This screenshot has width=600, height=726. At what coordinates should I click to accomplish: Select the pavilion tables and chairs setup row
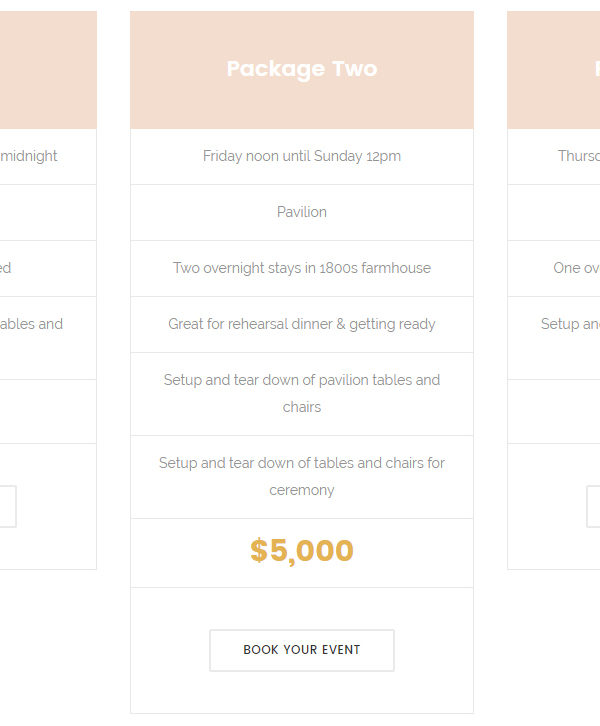click(x=302, y=394)
